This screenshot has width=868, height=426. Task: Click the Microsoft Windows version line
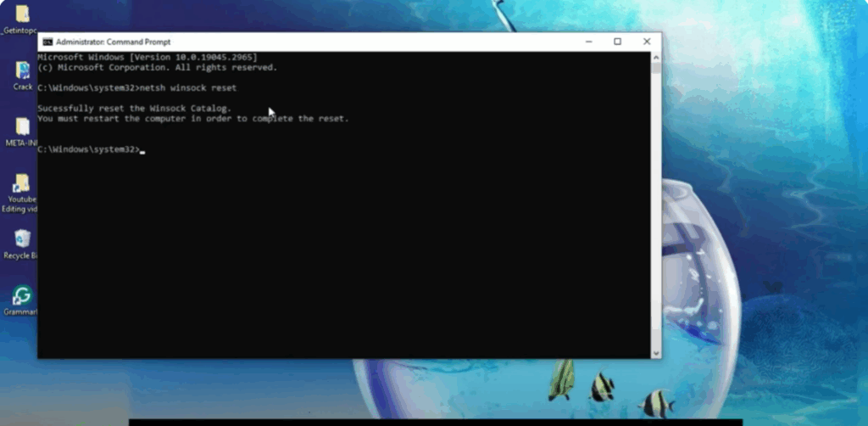(x=147, y=57)
